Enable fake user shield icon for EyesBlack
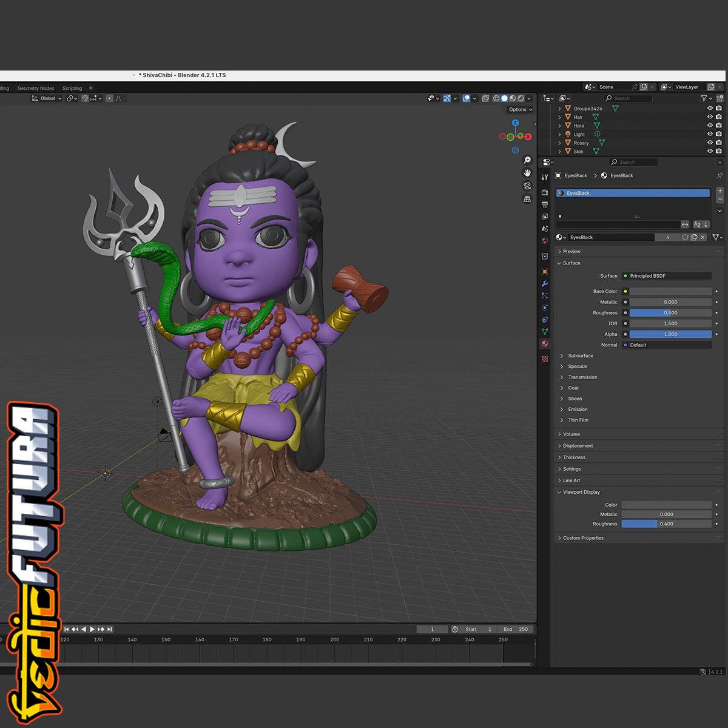 point(685,237)
